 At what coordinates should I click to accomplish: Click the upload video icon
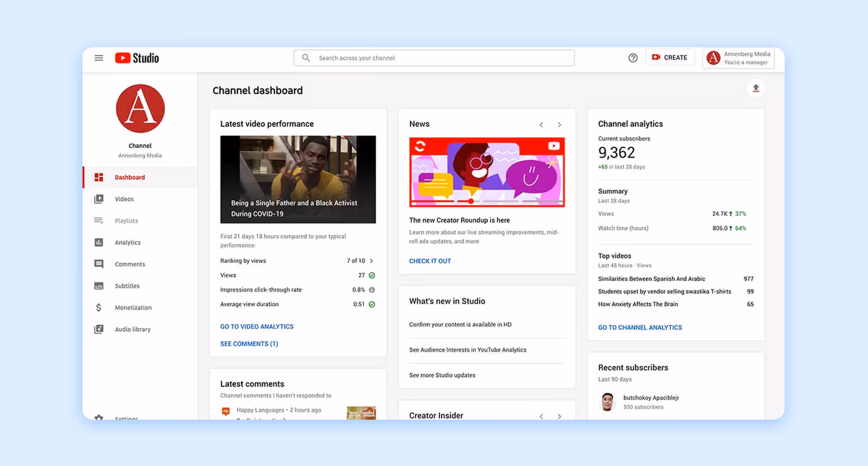(x=756, y=88)
